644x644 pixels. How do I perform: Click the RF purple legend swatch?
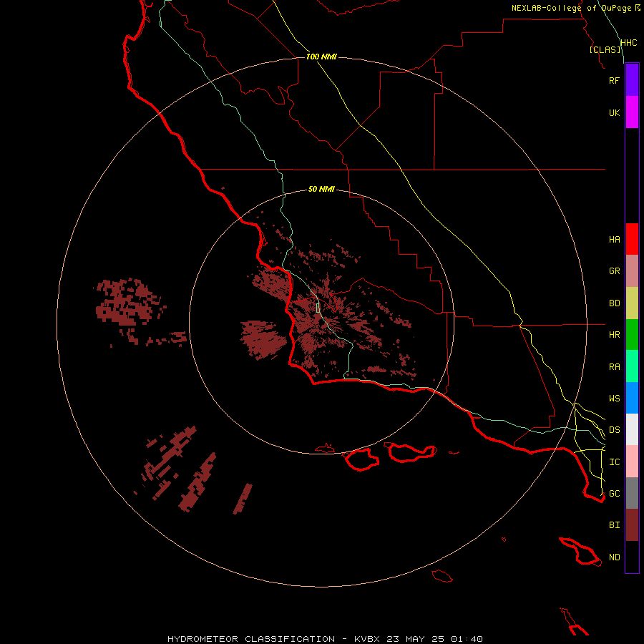click(x=632, y=80)
